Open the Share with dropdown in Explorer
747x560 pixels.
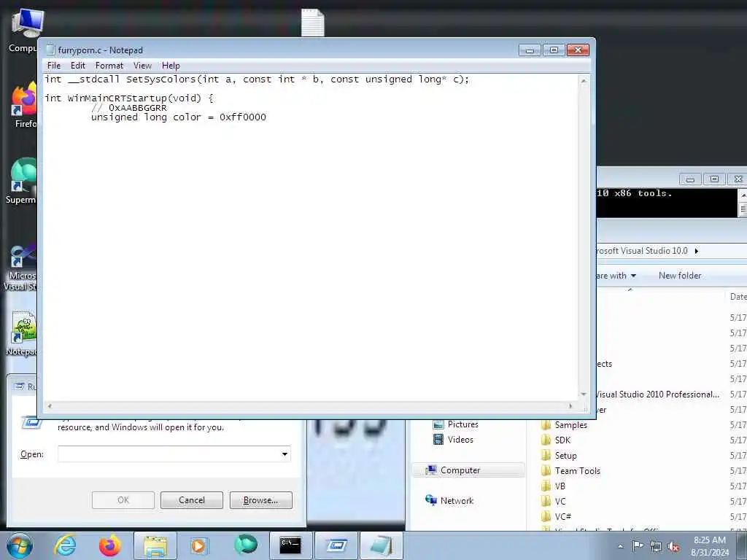(616, 275)
